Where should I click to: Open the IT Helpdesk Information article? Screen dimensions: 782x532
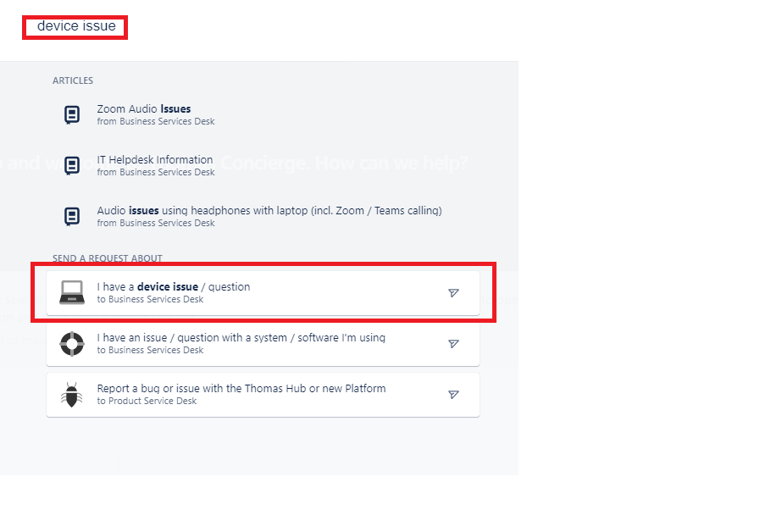[x=154, y=159]
